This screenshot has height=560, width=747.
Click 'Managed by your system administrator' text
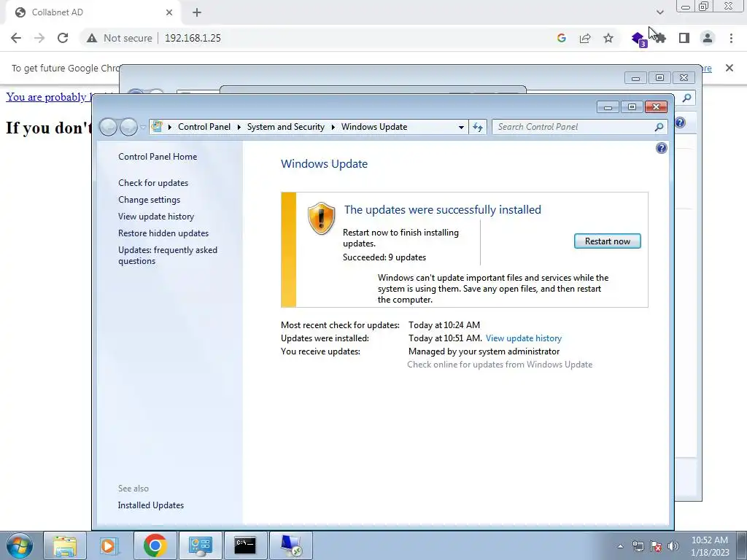point(484,351)
